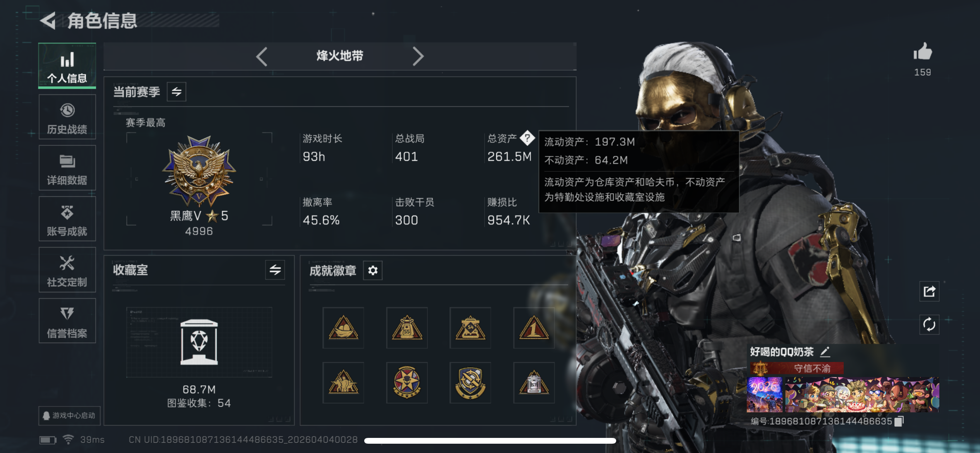Click the refresh rotate character icon

point(929,324)
